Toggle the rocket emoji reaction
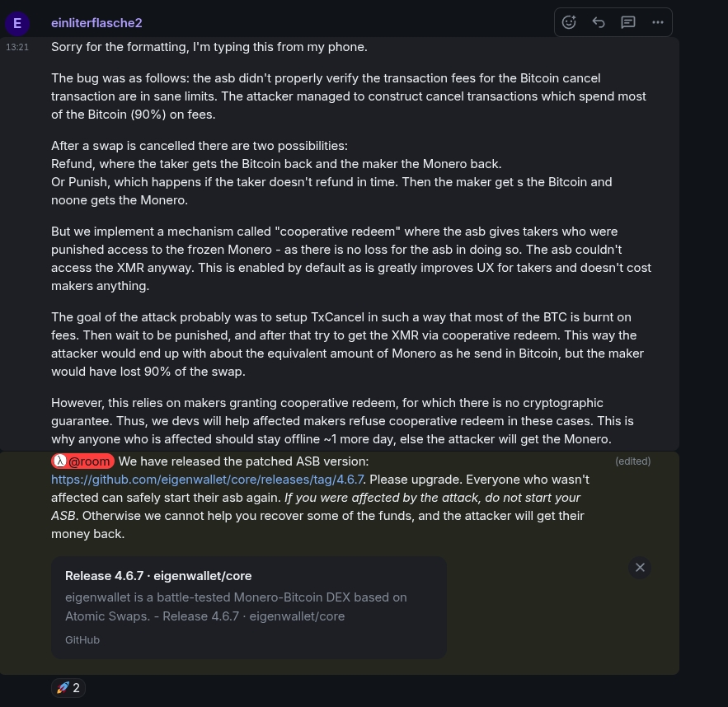728x707 pixels. pyautogui.click(x=68, y=687)
